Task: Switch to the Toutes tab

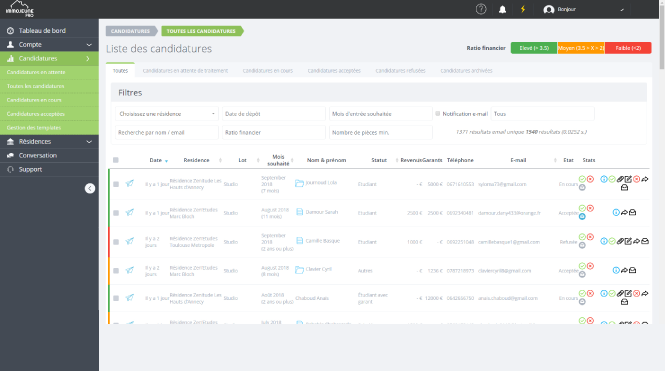Action: click(120, 71)
